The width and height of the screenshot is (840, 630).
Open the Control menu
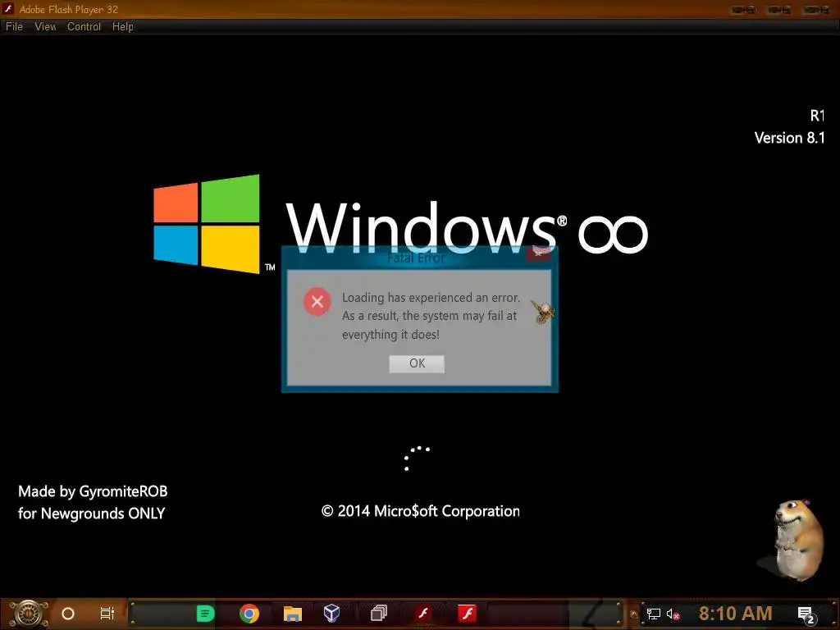coord(84,27)
